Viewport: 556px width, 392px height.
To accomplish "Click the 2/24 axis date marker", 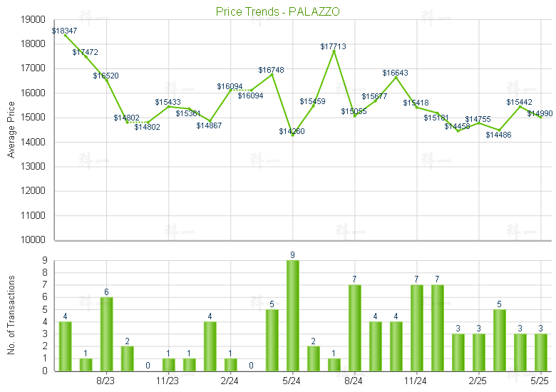I will [230, 382].
